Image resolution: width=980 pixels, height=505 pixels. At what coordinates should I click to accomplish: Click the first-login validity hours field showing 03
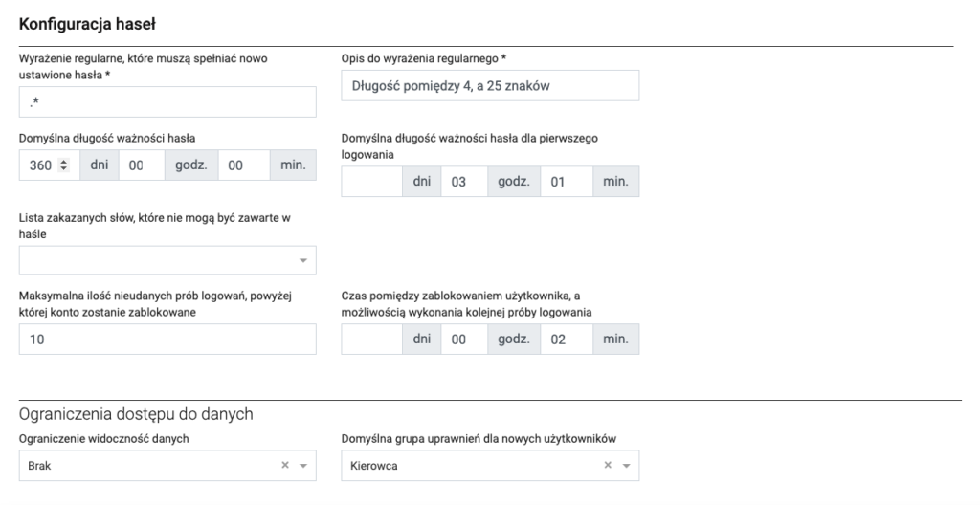tap(463, 182)
